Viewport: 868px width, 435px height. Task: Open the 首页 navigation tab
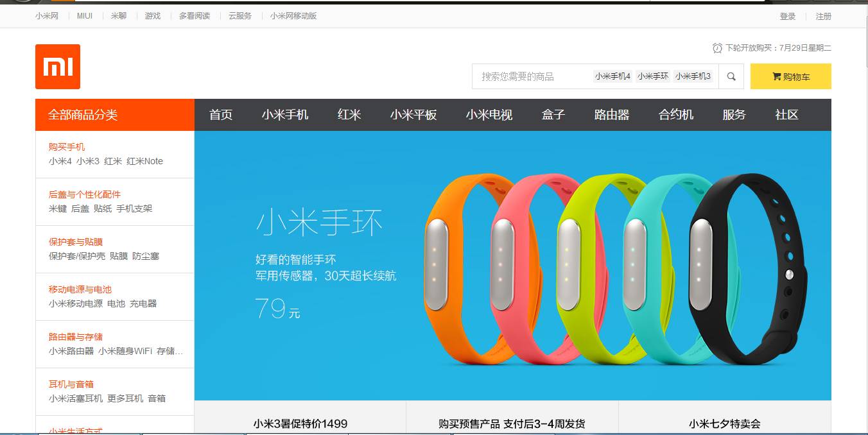point(221,115)
